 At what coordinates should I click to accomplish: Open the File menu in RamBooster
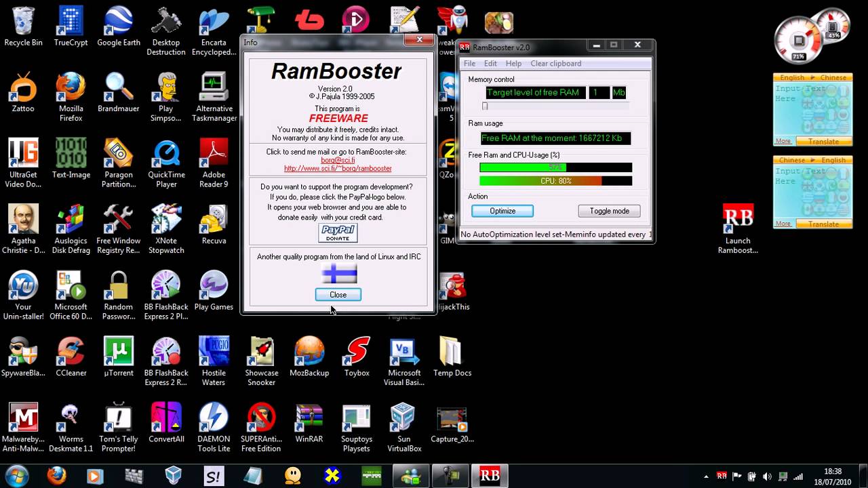469,63
